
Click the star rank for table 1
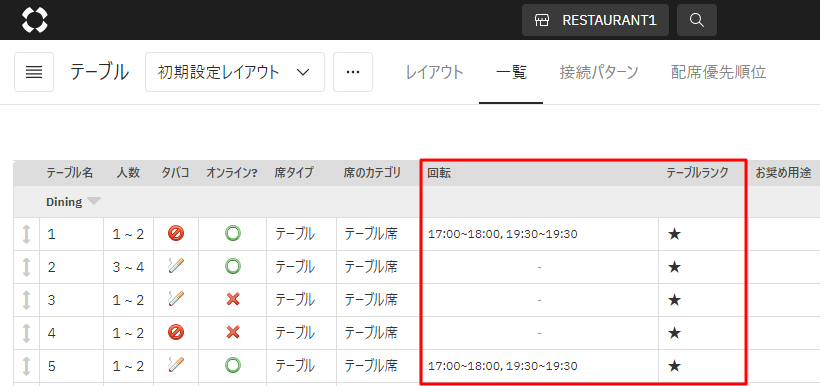[x=674, y=234]
